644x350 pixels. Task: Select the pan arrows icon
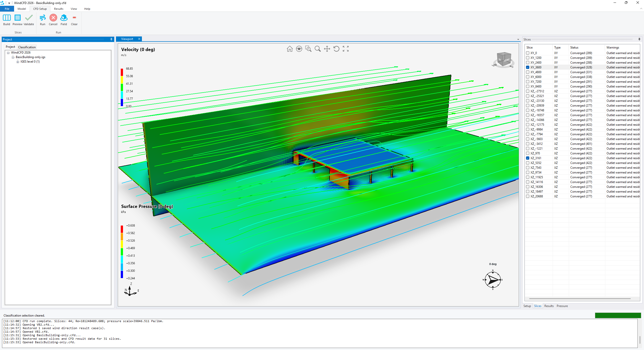[327, 49]
